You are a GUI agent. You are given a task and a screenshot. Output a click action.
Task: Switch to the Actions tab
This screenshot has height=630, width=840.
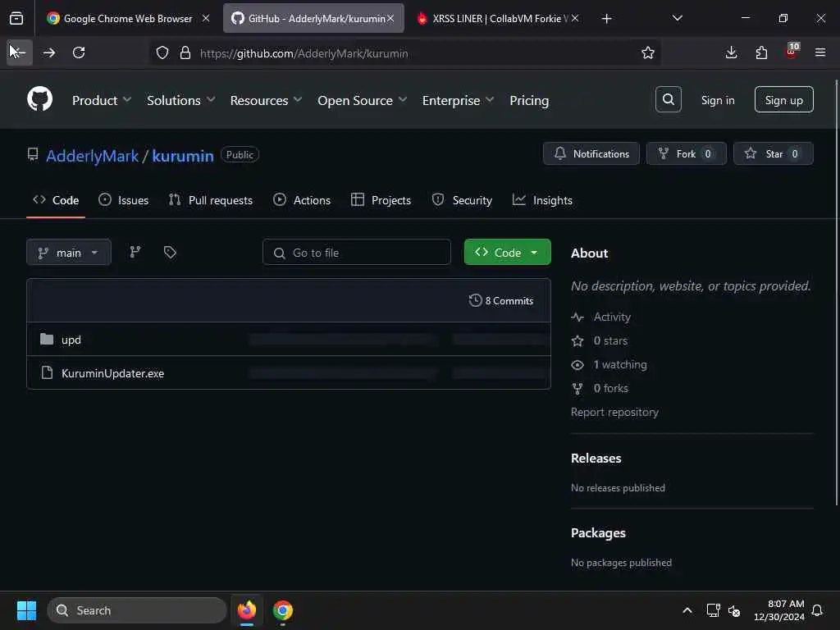coord(302,200)
